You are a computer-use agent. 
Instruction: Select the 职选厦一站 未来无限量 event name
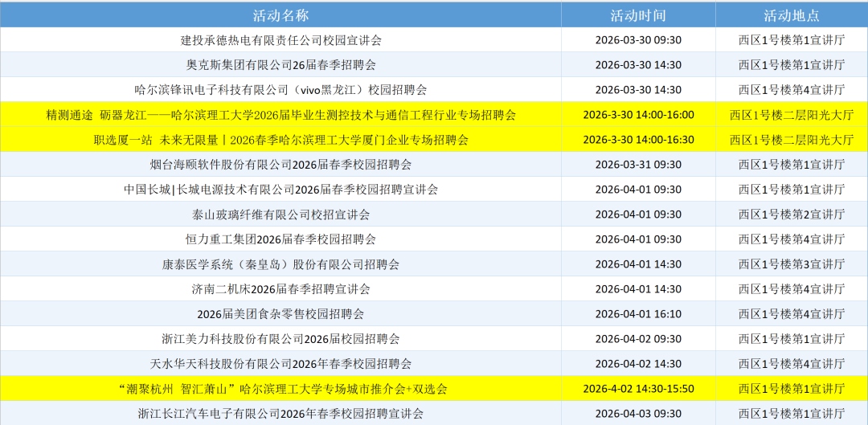point(280,140)
